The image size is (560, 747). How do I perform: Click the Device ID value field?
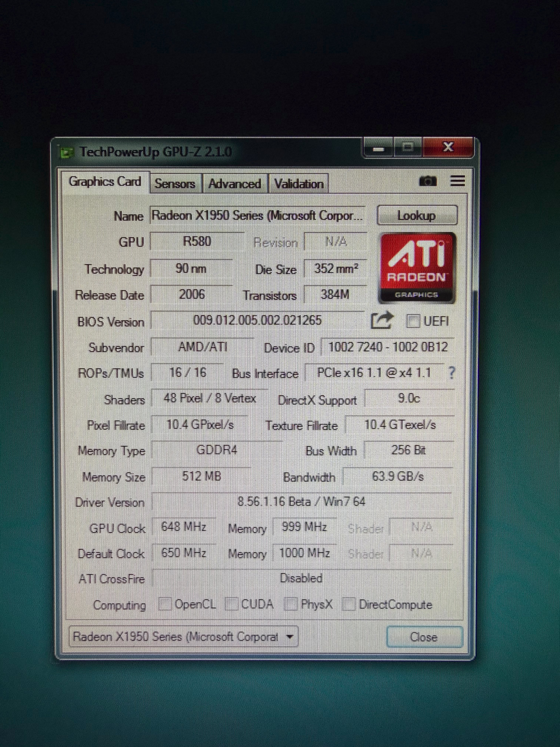point(388,347)
